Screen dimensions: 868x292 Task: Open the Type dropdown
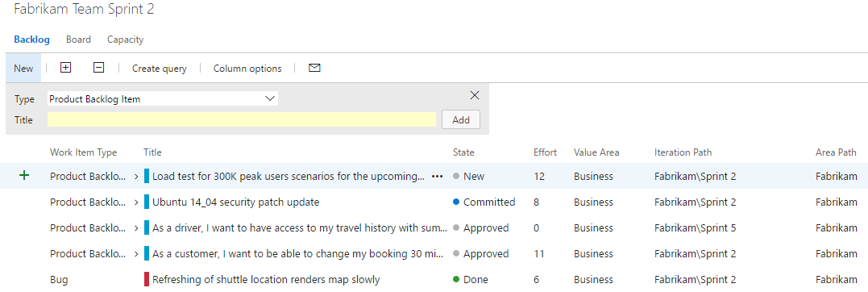(x=162, y=98)
